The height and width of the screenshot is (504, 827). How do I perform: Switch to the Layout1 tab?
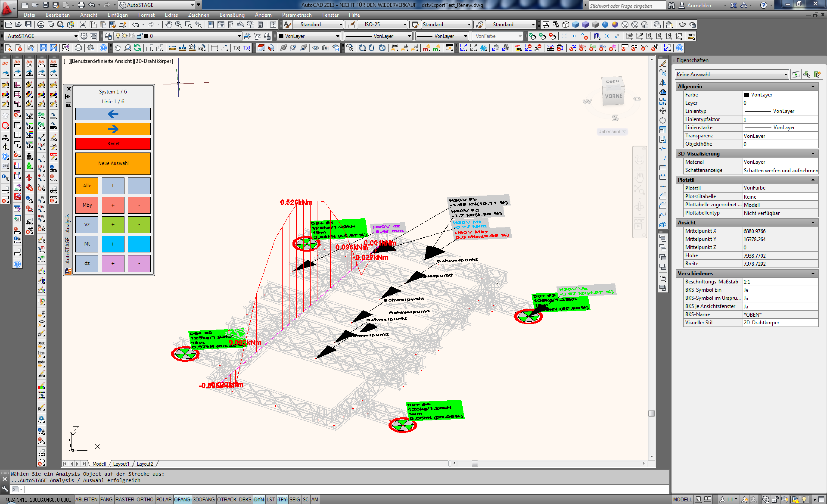tap(121, 464)
